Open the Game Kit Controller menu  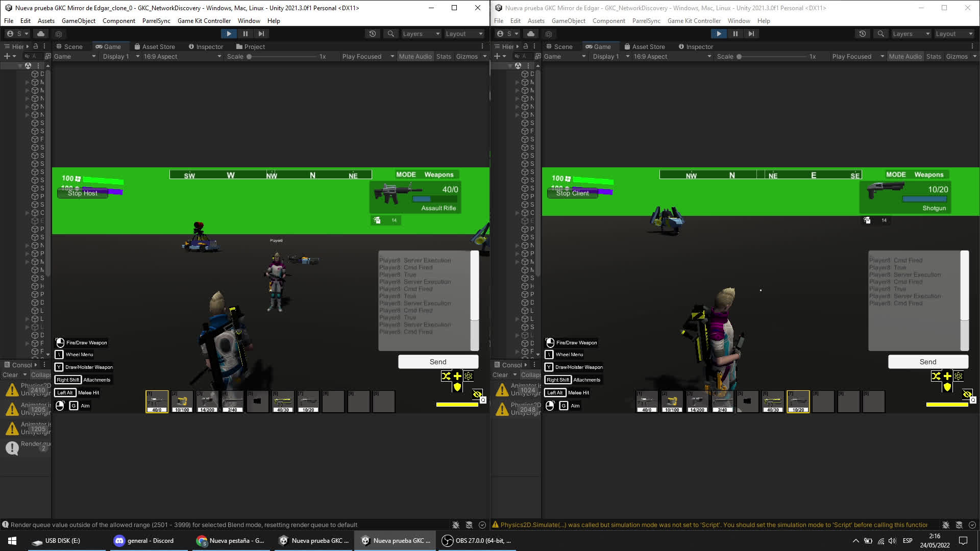tap(204, 20)
